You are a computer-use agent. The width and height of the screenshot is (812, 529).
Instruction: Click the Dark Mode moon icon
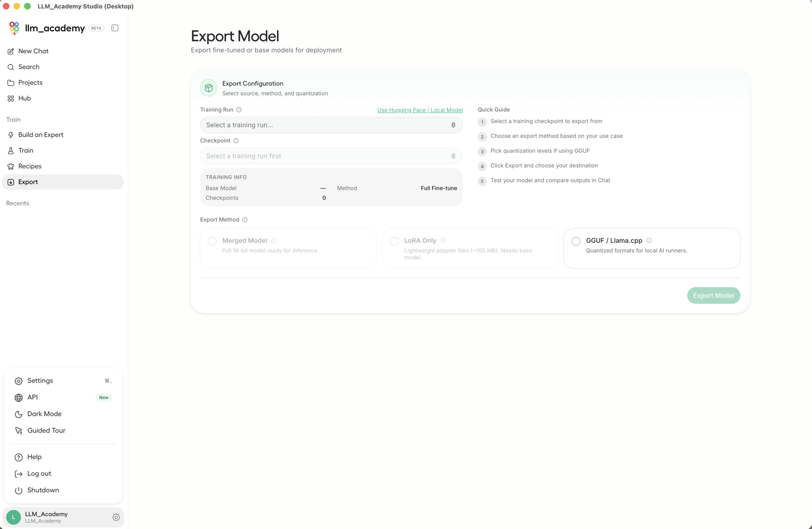click(19, 414)
